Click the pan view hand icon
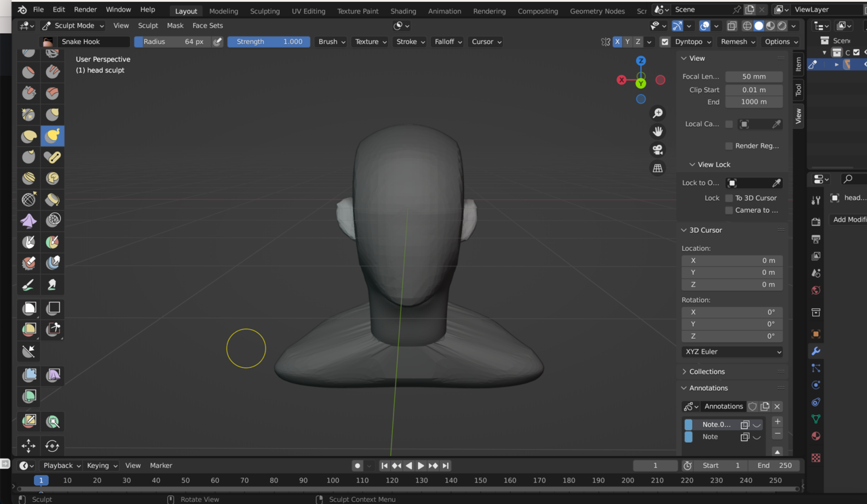The image size is (867, 504). [657, 131]
